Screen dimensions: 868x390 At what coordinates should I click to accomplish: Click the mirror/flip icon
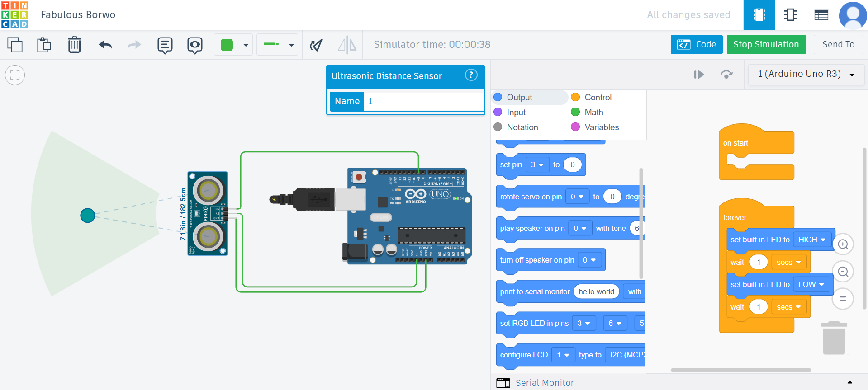click(347, 45)
